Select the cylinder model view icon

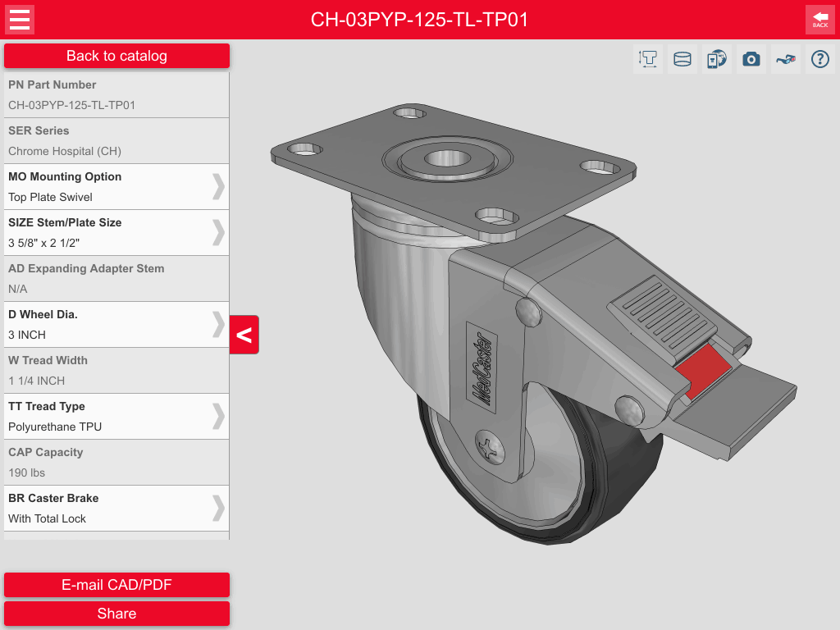(682, 58)
